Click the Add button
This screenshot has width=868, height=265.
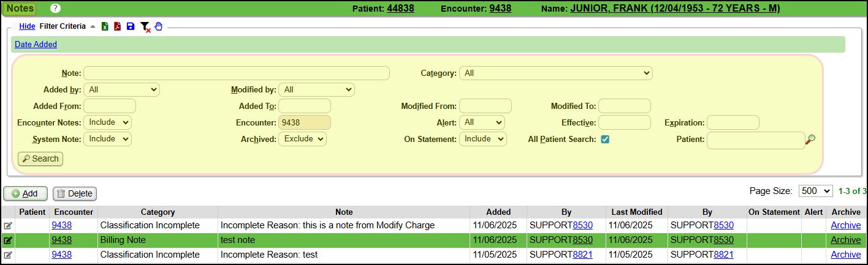tap(25, 193)
